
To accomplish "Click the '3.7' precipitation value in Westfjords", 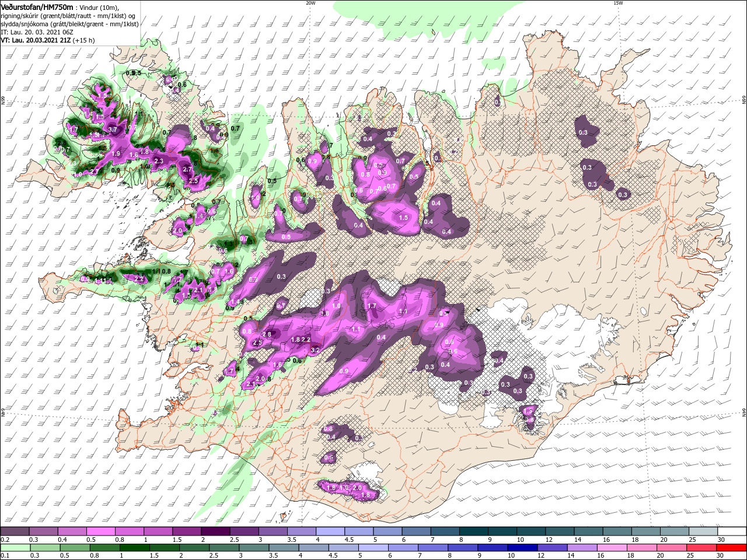I will (113, 129).
